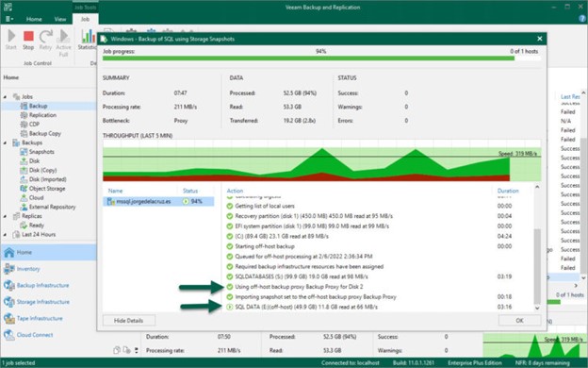Click the Hide Details button
Viewport: 588px width, 368px height.
[x=128, y=321]
